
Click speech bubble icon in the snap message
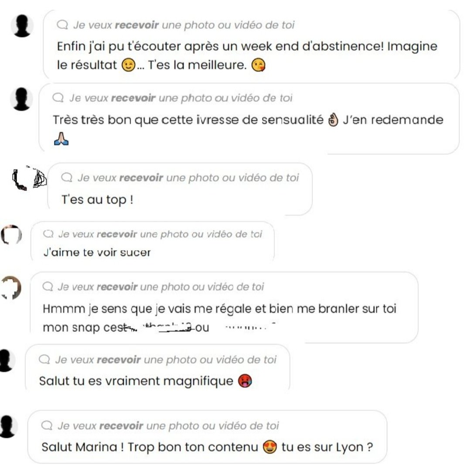pyautogui.click(x=48, y=286)
